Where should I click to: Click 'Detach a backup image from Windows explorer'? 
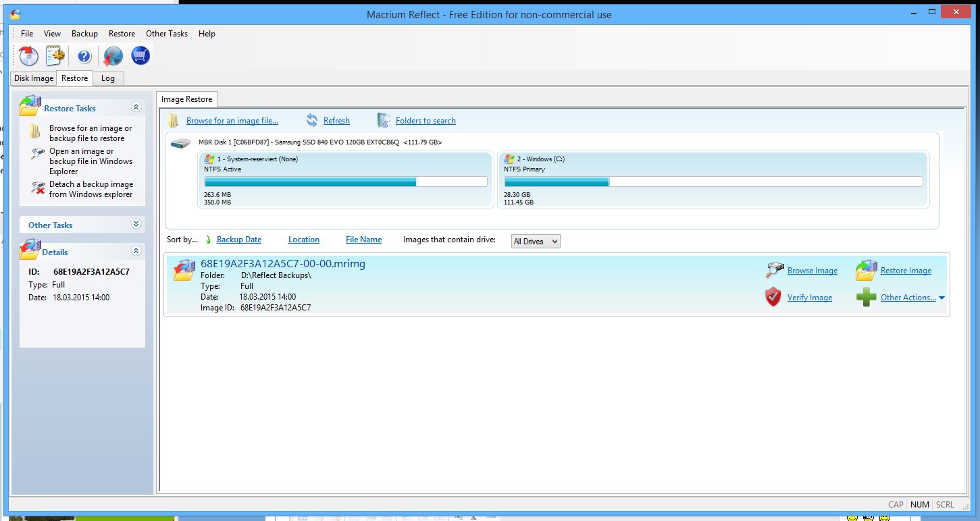coord(91,189)
